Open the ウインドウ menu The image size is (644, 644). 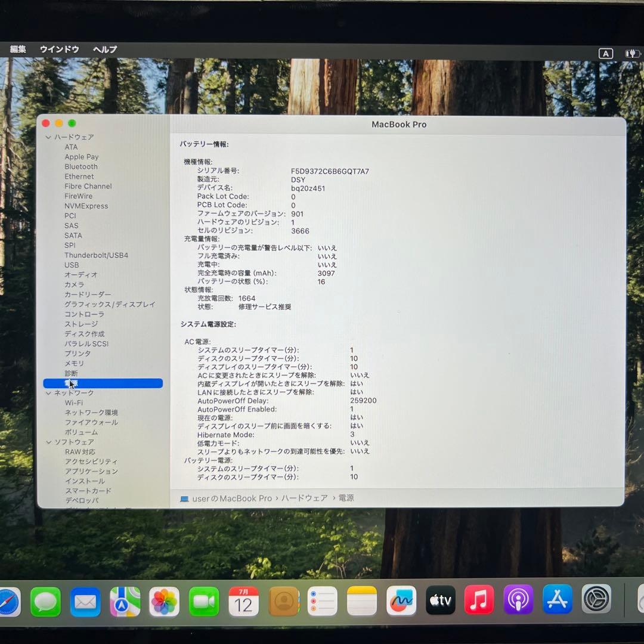coord(59,49)
